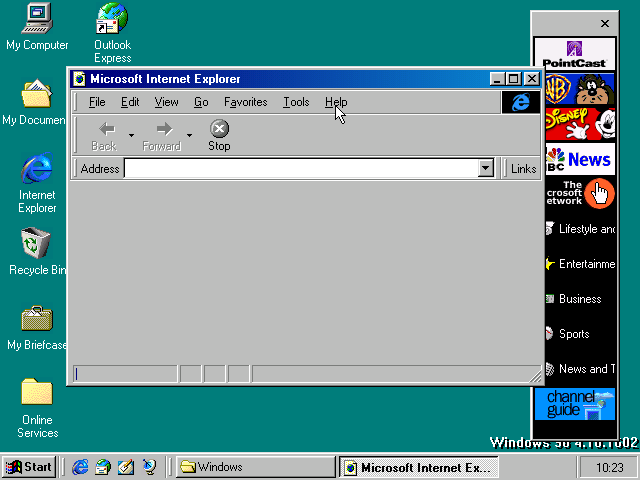Click the Forward arrow button
Image resolution: width=640 pixels, height=480 pixels.
click(162, 135)
